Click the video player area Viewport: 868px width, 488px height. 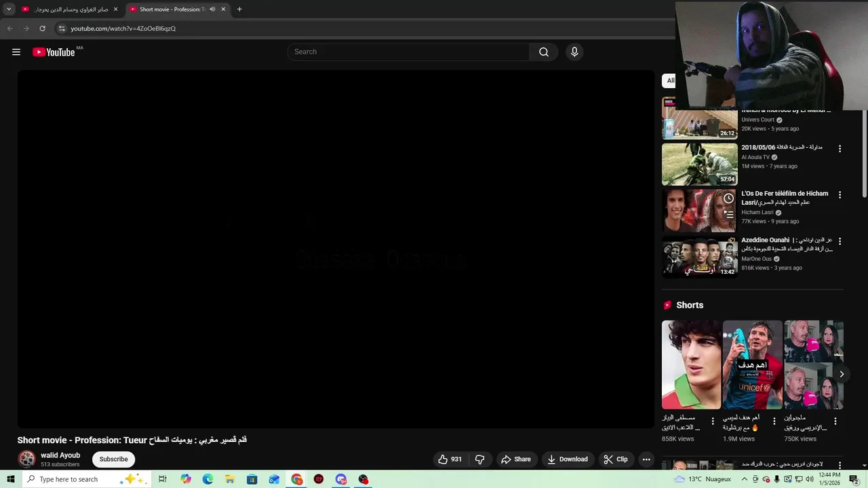[336, 249]
